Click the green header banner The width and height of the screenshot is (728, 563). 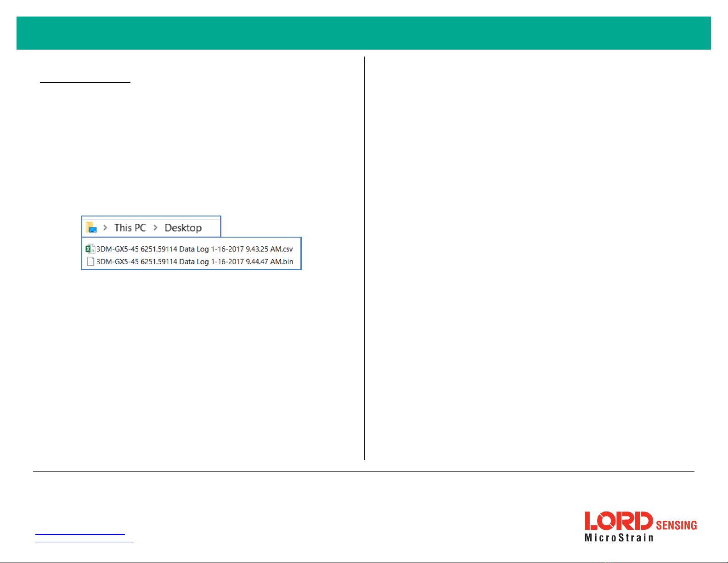363,33
